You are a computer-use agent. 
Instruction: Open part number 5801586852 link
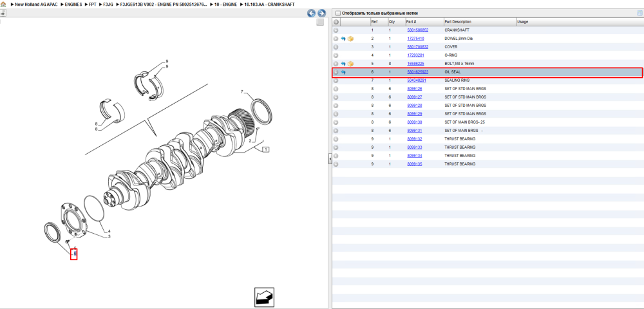coord(418,30)
